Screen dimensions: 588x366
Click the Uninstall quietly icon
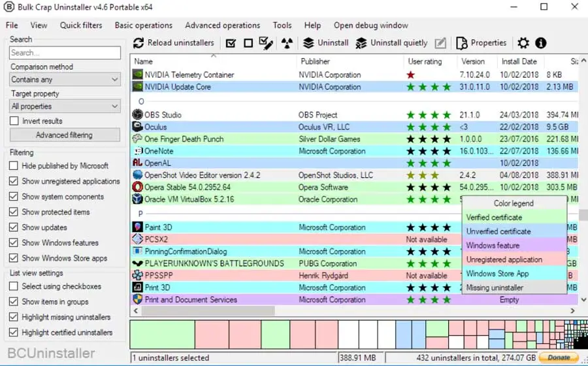[x=361, y=43]
